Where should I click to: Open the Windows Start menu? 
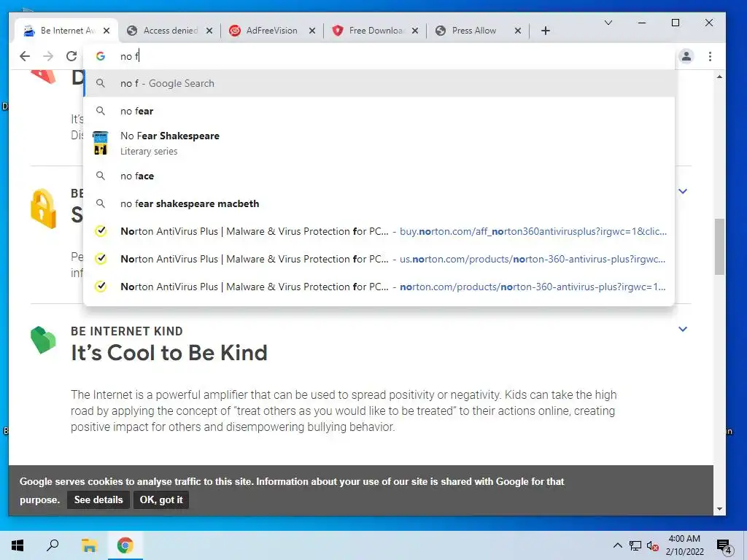[x=18, y=545]
